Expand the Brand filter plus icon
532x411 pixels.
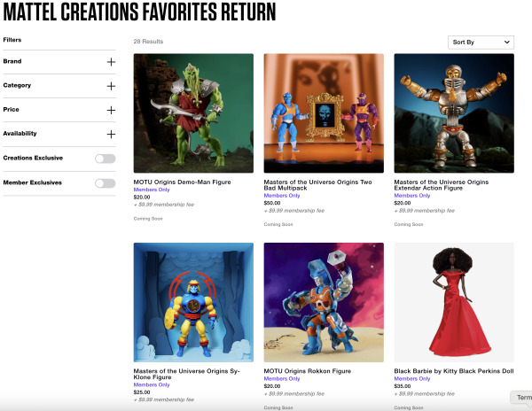(111, 62)
